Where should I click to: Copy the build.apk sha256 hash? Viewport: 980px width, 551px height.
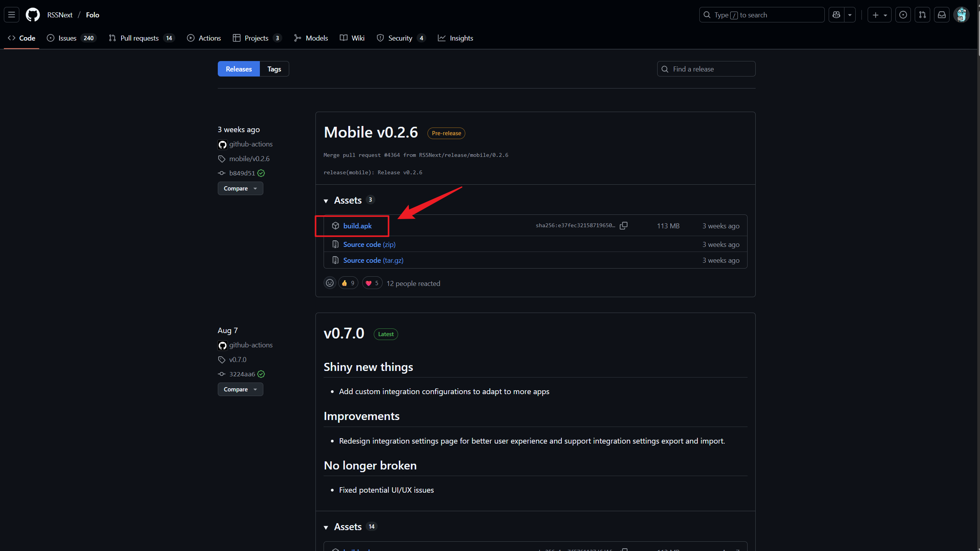(623, 226)
